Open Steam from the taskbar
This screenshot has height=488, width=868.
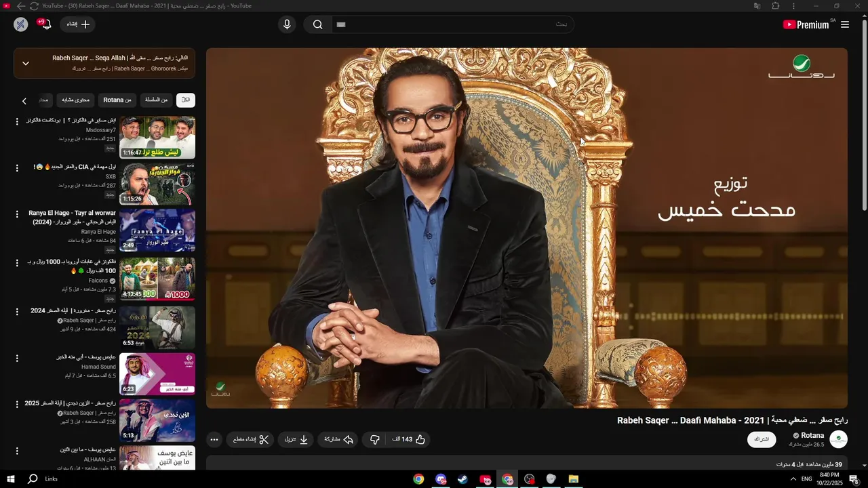point(462,479)
